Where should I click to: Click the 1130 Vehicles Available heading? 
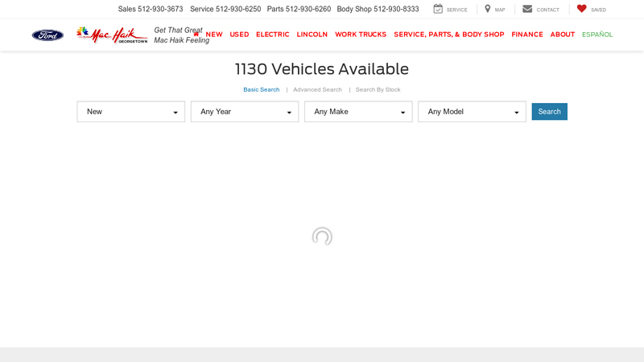(322, 69)
